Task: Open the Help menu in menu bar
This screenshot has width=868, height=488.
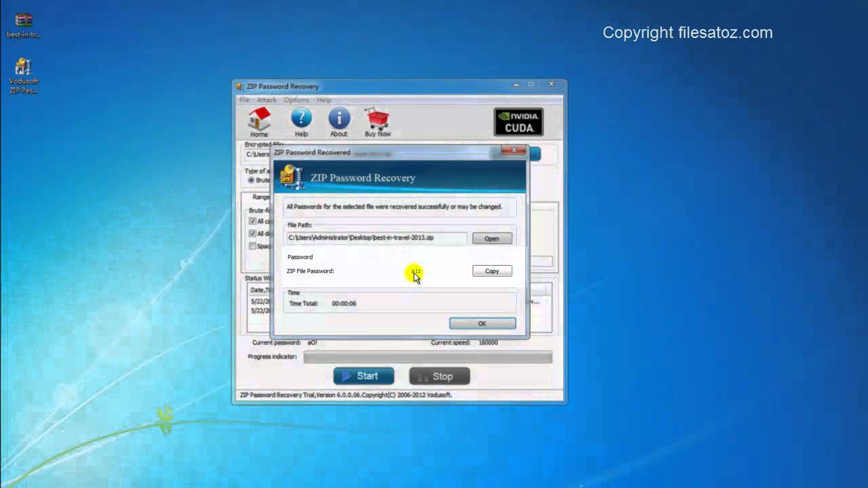Action: click(x=324, y=100)
